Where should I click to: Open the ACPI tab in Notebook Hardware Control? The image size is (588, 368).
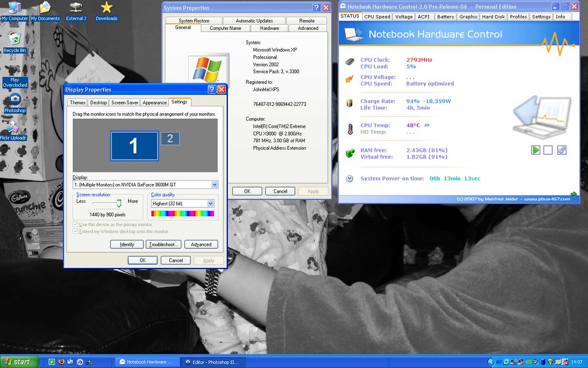coord(424,17)
